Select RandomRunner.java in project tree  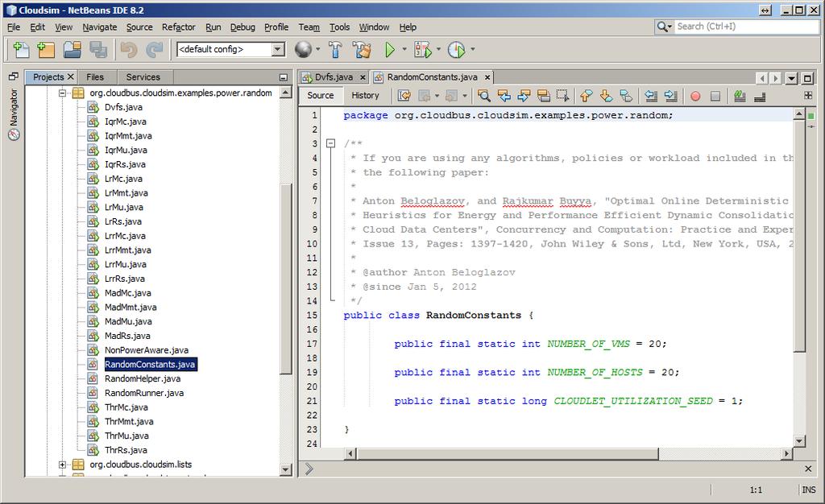144,393
